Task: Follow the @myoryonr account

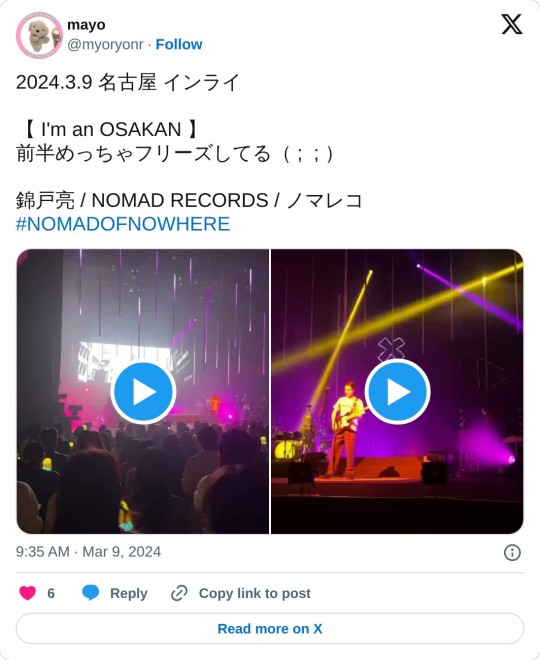Action: click(x=179, y=44)
